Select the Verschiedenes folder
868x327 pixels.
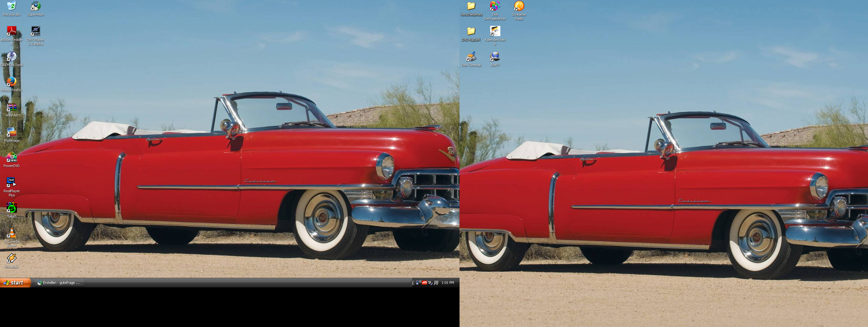pyautogui.click(x=471, y=9)
